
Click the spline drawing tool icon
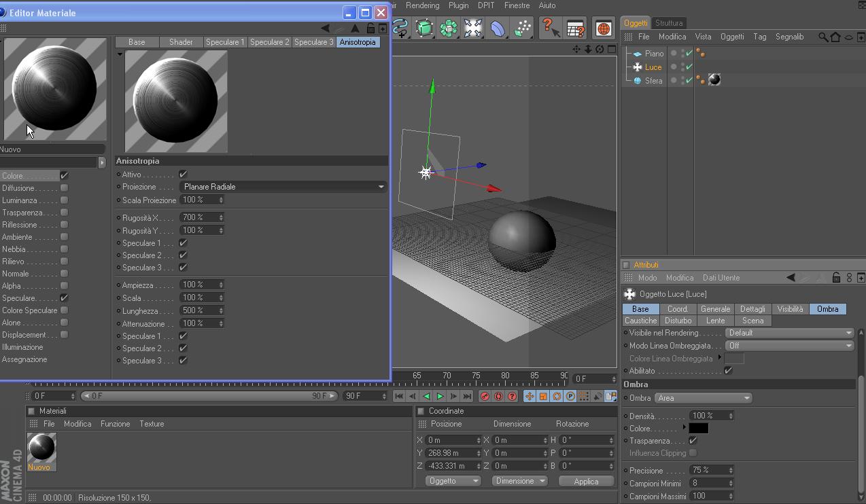[400, 28]
